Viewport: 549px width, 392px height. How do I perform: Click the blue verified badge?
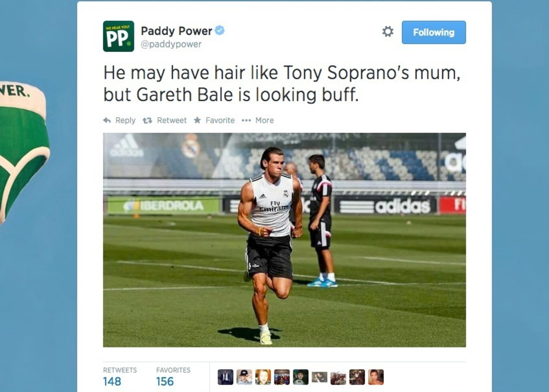(220, 30)
